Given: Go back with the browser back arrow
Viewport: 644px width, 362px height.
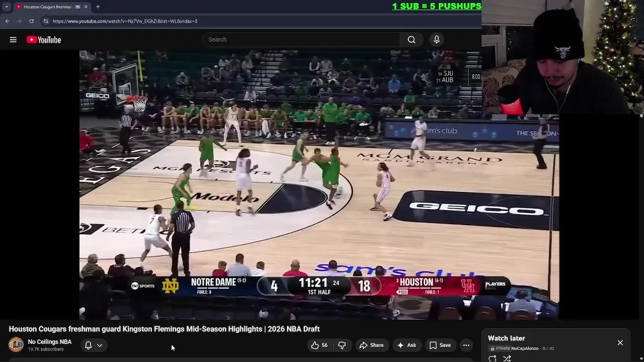Looking at the screenshot, I should 7,21.
